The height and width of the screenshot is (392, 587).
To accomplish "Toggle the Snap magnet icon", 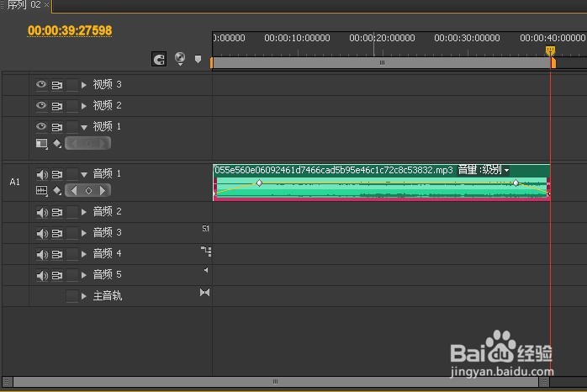I will pos(159,59).
